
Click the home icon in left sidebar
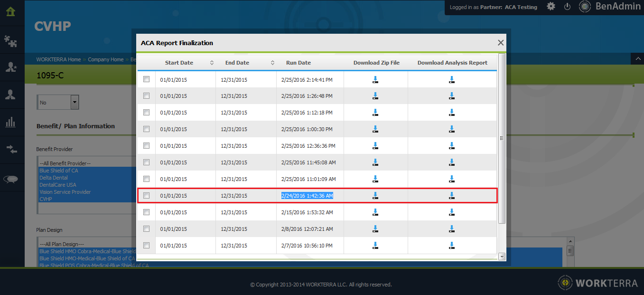pyautogui.click(x=11, y=11)
